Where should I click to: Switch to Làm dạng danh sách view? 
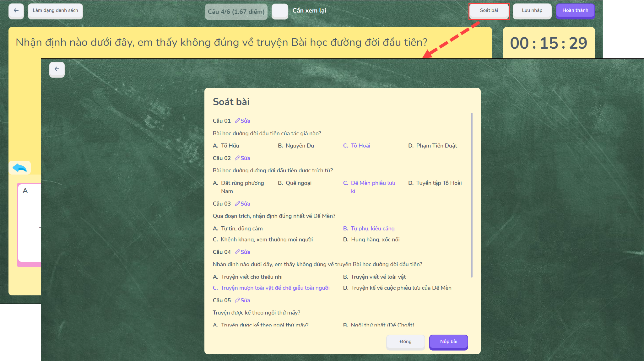pyautogui.click(x=55, y=11)
